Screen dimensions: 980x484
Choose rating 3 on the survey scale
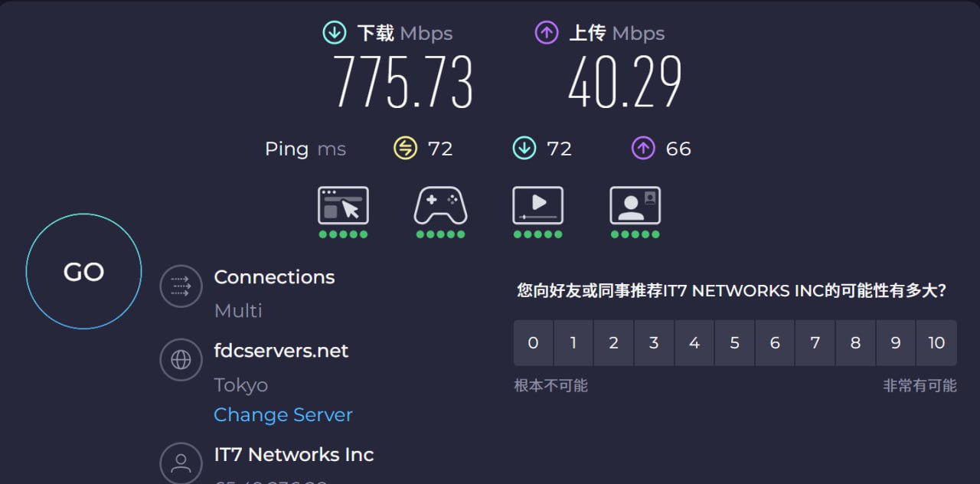654,343
